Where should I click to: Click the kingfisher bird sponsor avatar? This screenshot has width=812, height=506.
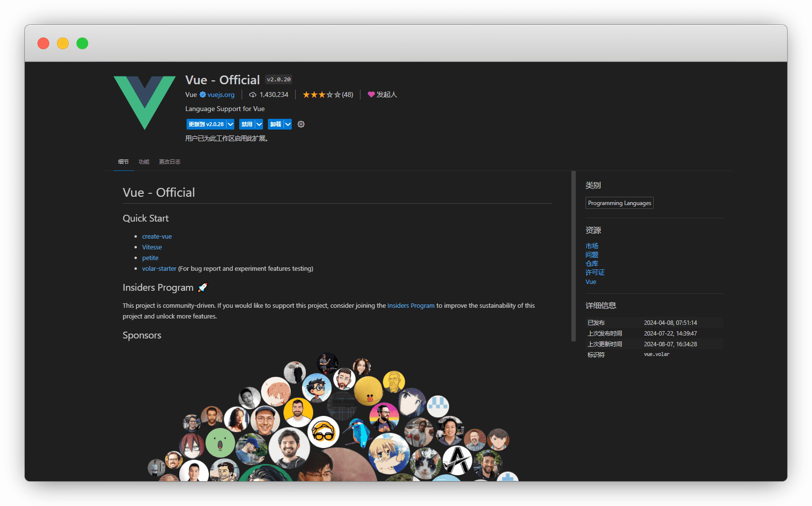tap(358, 431)
